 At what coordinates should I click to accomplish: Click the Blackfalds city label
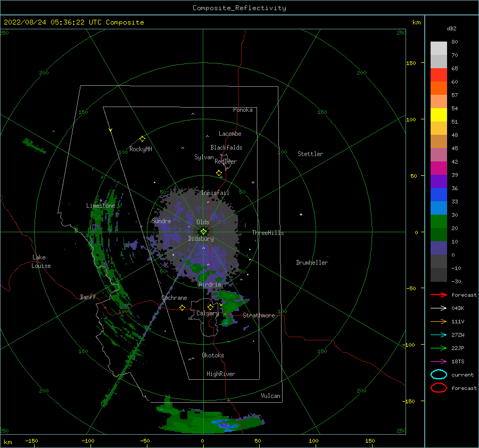tap(226, 148)
